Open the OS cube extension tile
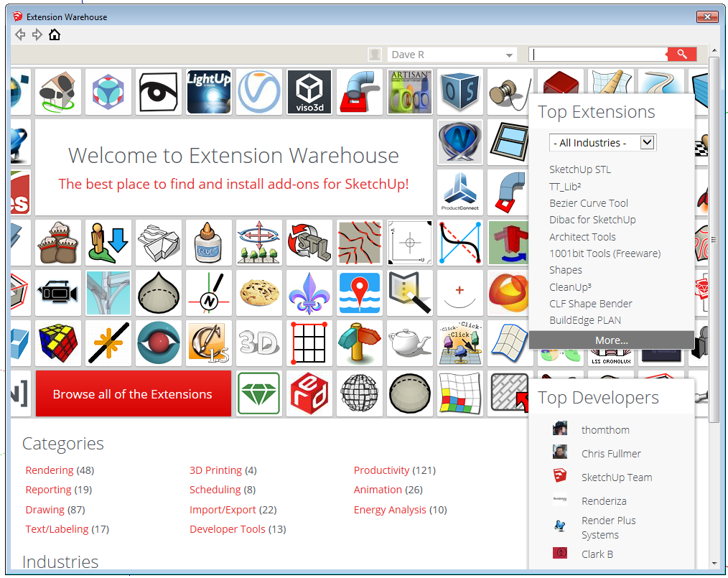Screen dimensions: 728x578 460,92
